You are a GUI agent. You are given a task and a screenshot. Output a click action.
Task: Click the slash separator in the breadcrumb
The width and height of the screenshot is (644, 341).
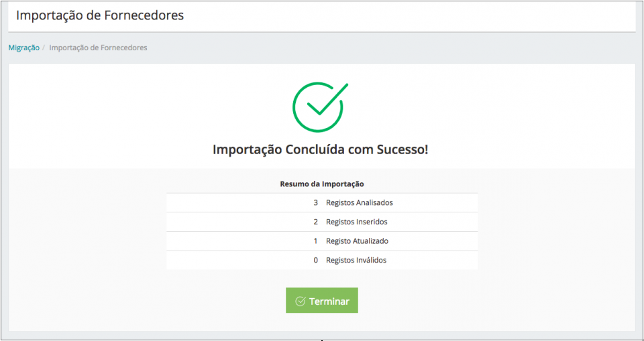point(44,48)
